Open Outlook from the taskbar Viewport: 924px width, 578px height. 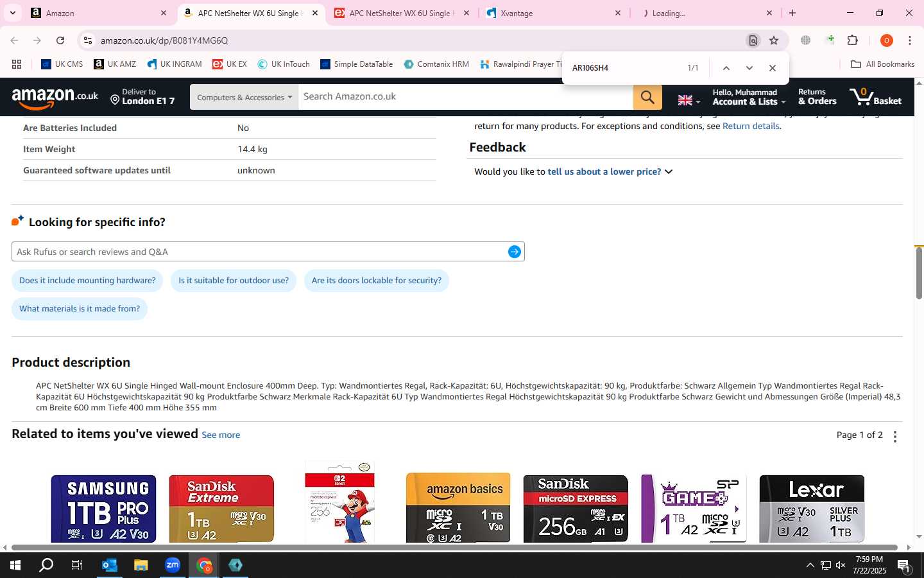point(109,565)
